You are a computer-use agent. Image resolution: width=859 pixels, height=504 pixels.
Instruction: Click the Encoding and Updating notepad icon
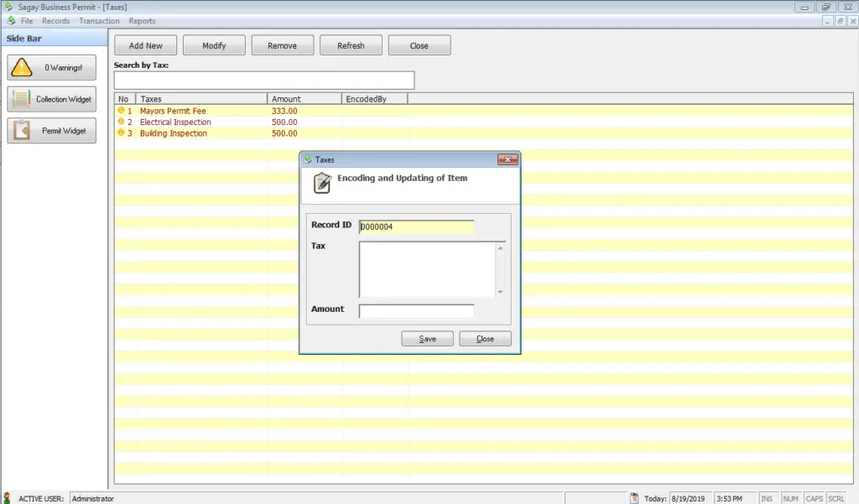click(x=322, y=182)
